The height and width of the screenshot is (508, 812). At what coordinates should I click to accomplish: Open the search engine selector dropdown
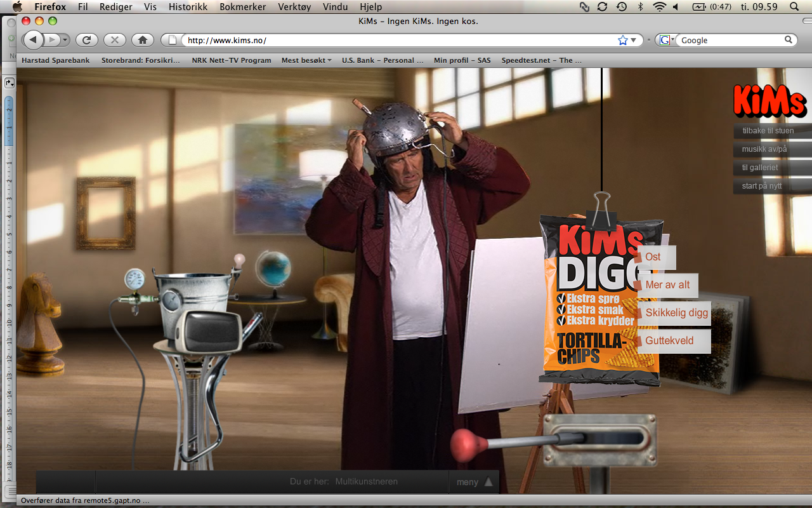click(x=666, y=40)
